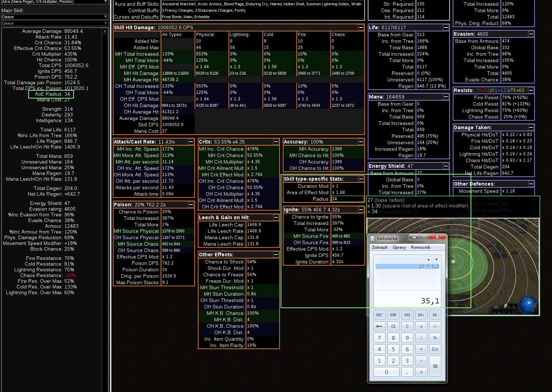Click the MS memory store key
The image size is (552, 392).
[407, 315]
